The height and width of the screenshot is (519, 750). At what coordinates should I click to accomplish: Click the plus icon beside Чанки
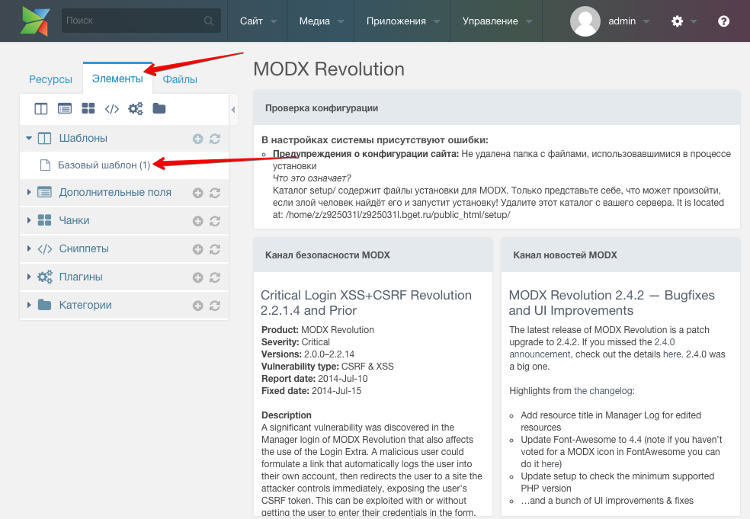(198, 221)
